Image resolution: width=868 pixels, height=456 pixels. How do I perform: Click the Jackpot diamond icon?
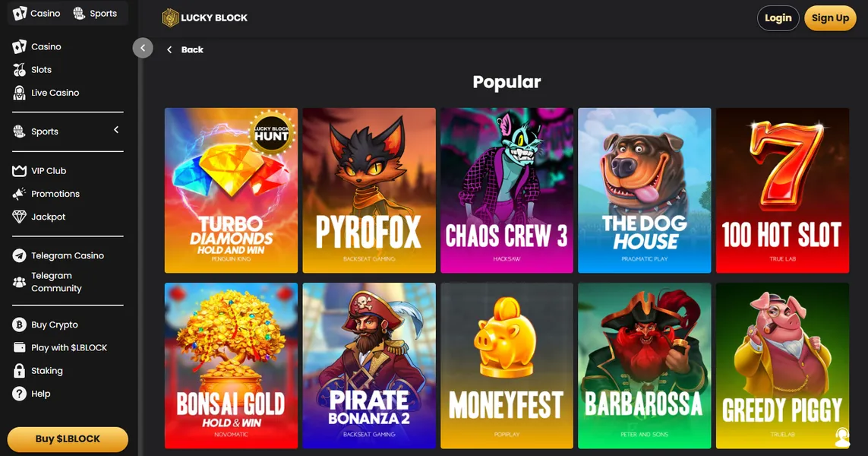coord(20,217)
